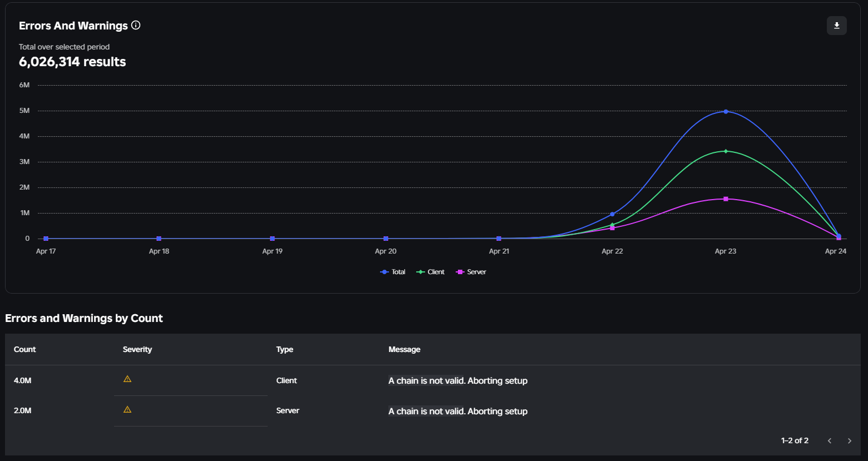Screen dimensions: 868x461
Task: Click the data point on Apr 19
Action: coord(272,239)
